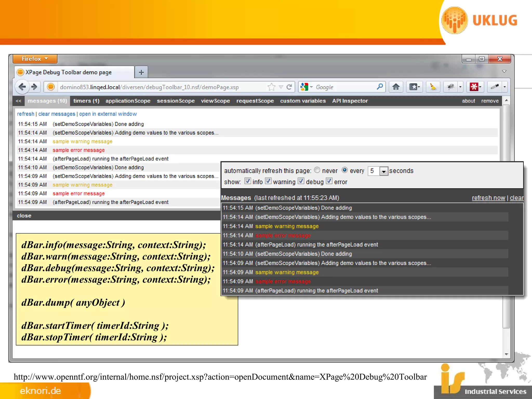Viewport: 532px width, 399px height.
Task: Click refresh now in external window
Action: pos(488,198)
